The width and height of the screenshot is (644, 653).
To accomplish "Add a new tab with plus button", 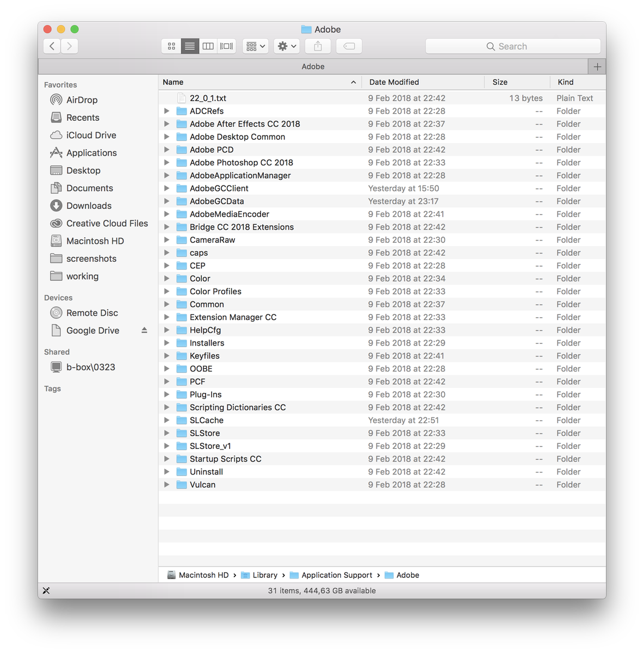I will [x=597, y=66].
